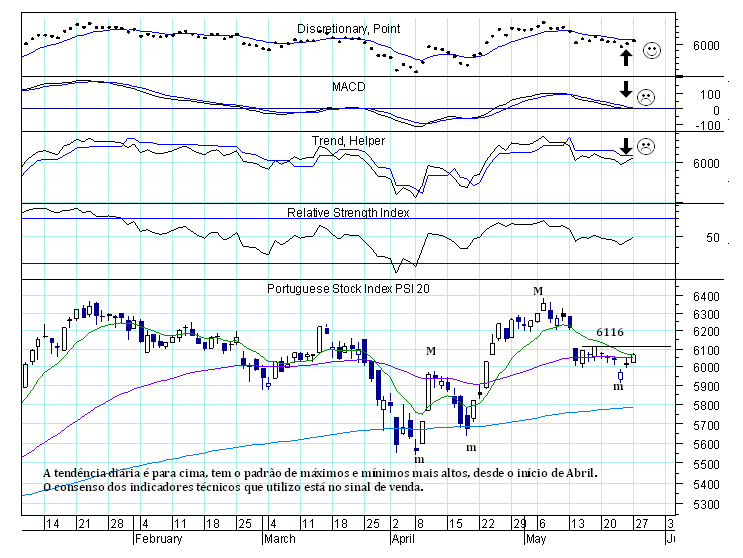Click the 5300 price axis label
The image size is (743, 558).
(x=706, y=504)
